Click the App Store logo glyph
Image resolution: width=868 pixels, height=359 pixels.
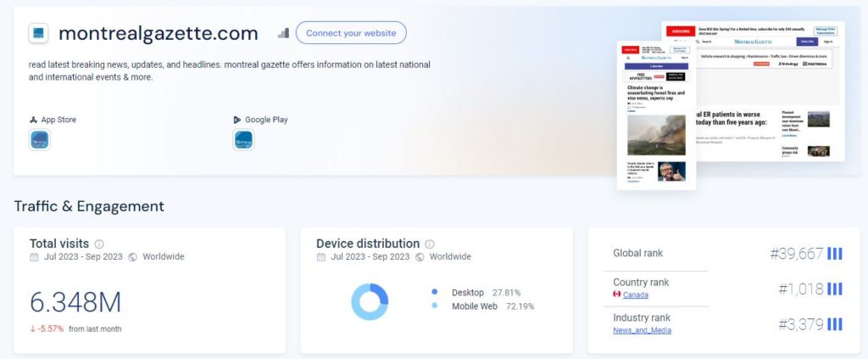point(33,120)
